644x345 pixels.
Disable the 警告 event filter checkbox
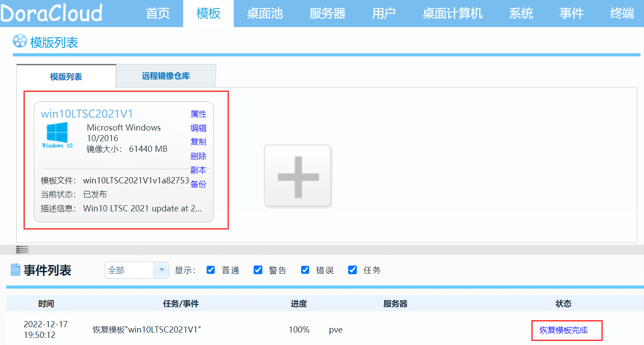pos(258,270)
